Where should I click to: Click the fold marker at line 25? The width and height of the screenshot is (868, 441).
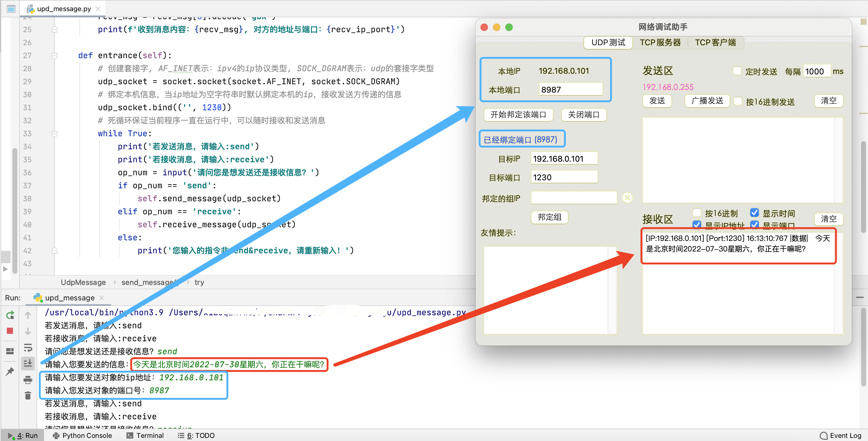pyautogui.click(x=54, y=30)
